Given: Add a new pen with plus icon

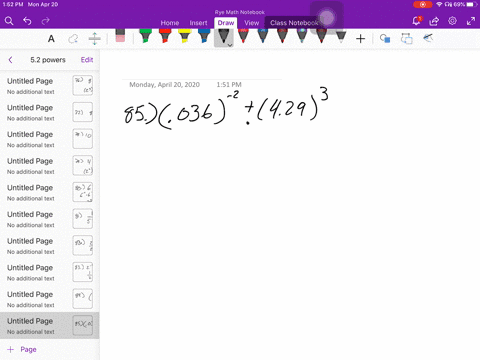Looking at the screenshot, I should 360,39.
